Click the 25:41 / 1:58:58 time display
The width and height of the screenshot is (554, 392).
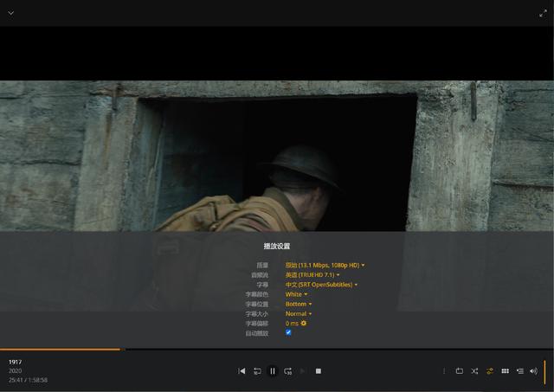coord(28,380)
